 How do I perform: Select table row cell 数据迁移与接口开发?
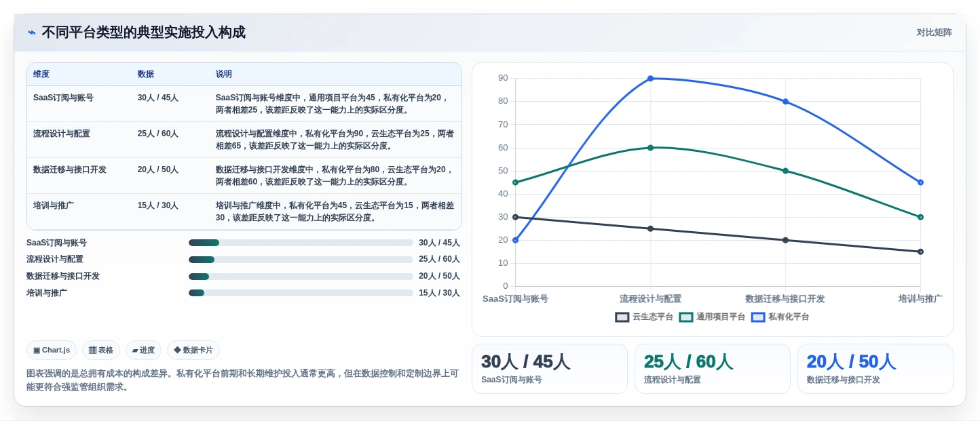pos(70,169)
